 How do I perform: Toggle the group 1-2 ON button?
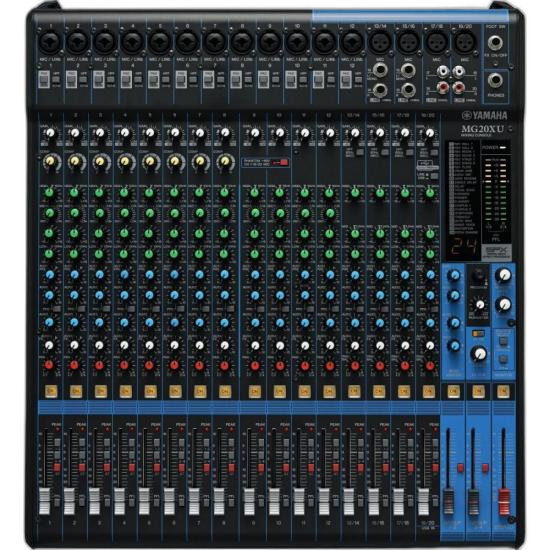[x=453, y=391]
